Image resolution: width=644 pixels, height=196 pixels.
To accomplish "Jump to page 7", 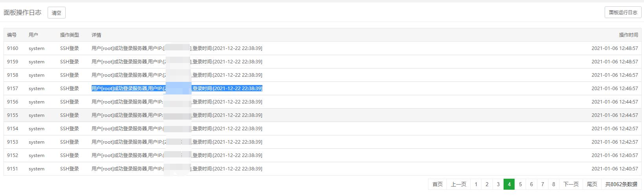I will pyautogui.click(x=542, y=184).
